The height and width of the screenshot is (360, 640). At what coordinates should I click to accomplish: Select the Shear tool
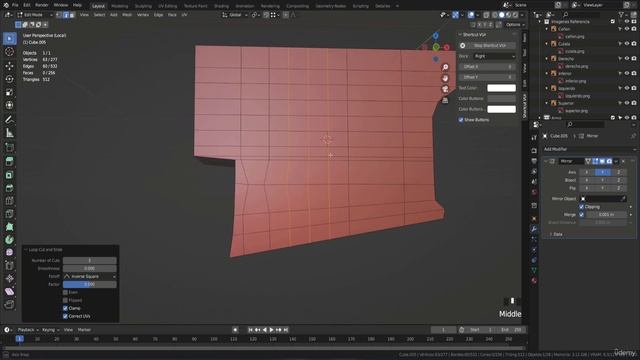pyautogui.click(x=9, y=291)
